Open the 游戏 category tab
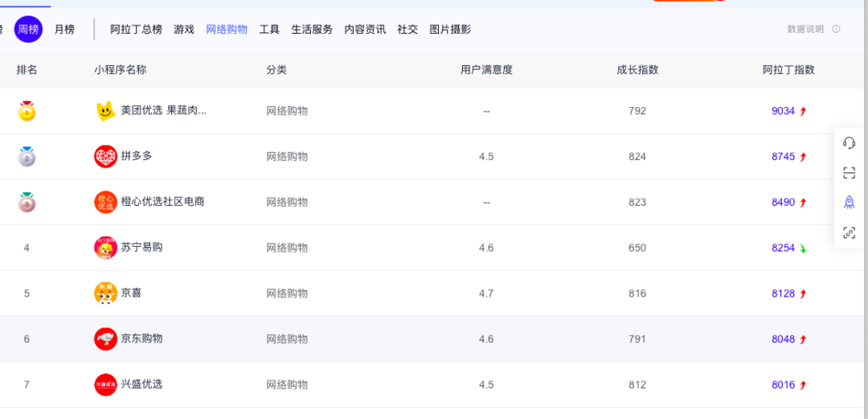This screenshot has width=868, height=419. tap(184, 30)
